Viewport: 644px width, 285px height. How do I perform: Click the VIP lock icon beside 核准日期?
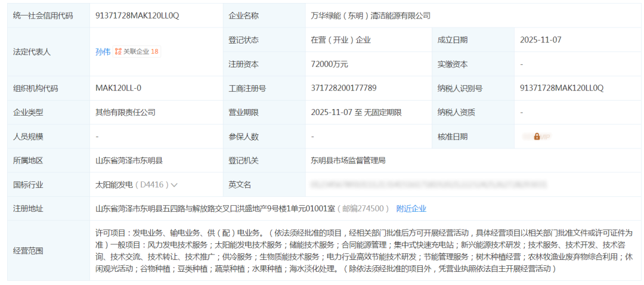click(x=537, y=137)
